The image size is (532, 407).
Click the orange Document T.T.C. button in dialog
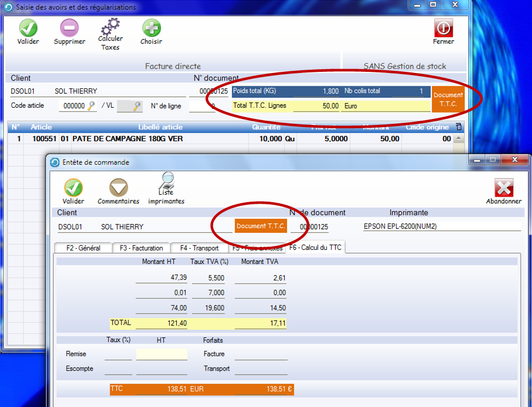pyautogui.click(x=261, y=226)
